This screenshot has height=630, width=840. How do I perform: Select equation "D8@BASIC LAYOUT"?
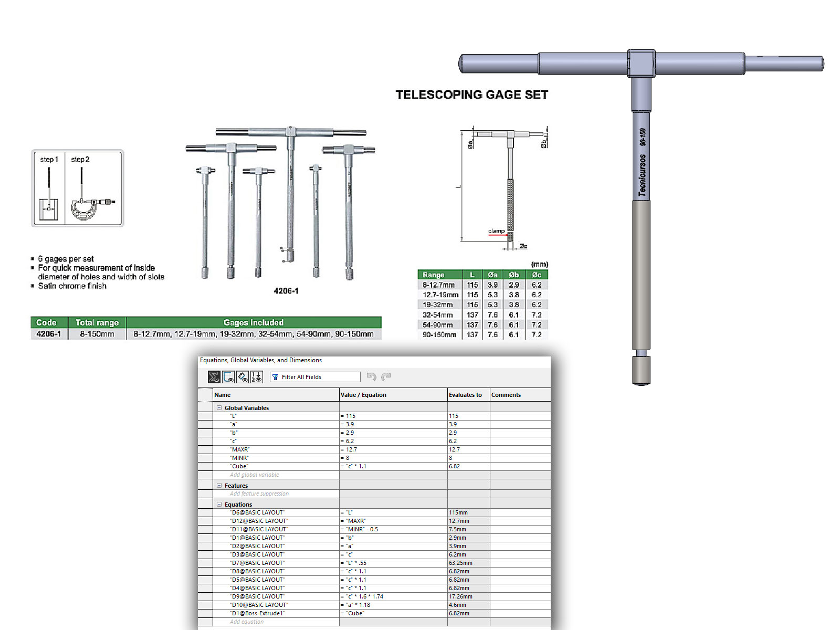click(257, 571)
